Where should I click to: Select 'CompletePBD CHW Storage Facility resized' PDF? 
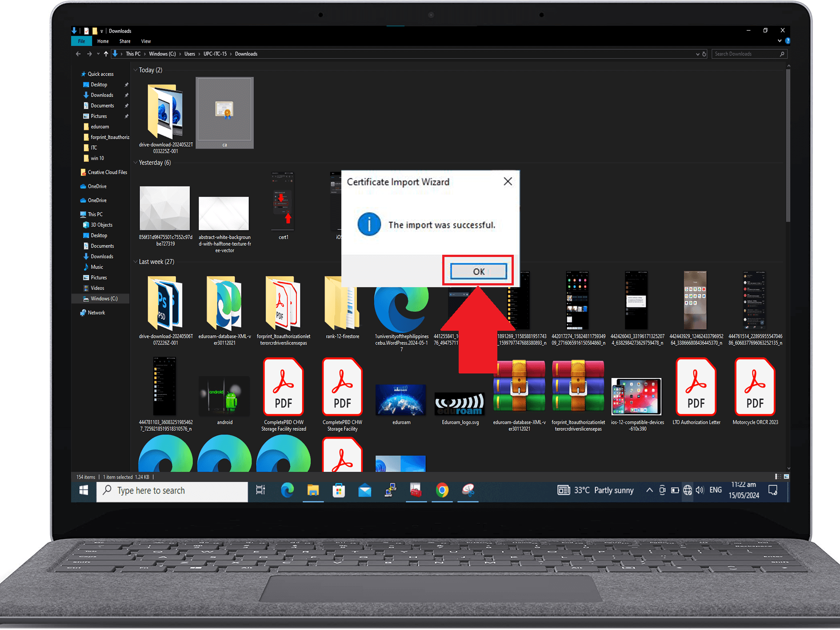tap(283, 395)
